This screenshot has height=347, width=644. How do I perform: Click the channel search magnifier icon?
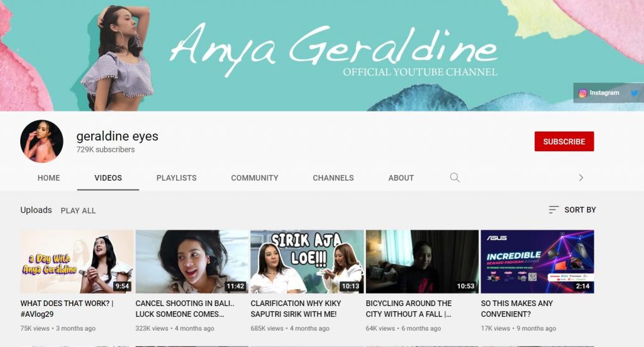pos(455,178)
